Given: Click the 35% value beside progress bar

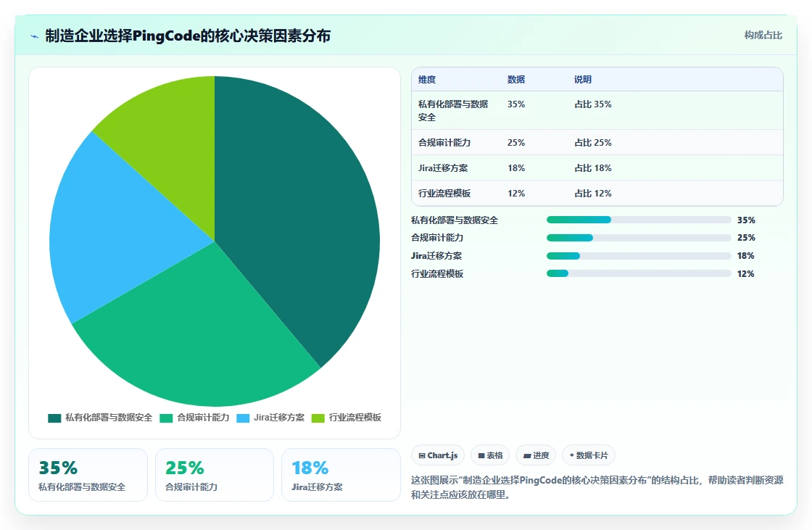Looking at the screenshot, I should pos(746,220).
